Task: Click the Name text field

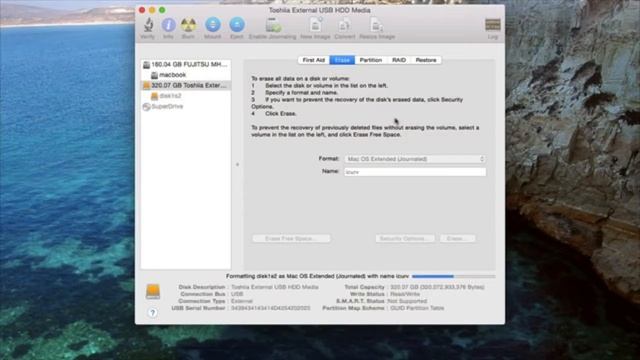Action: pyautogui.click(x=415, y=172)
